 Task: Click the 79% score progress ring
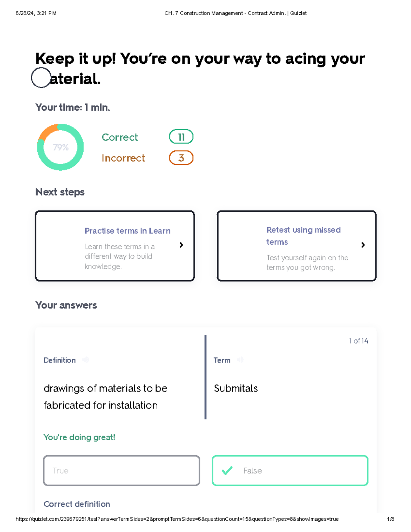point(61,147)
